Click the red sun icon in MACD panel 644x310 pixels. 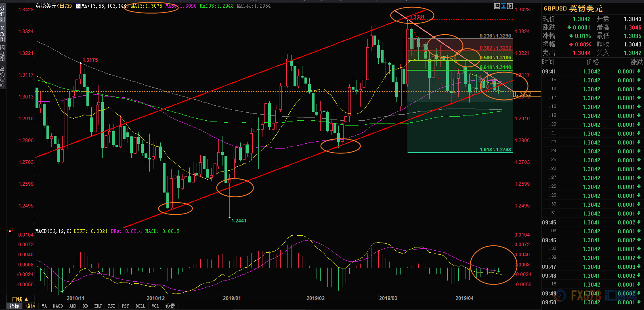pos(10,231)
